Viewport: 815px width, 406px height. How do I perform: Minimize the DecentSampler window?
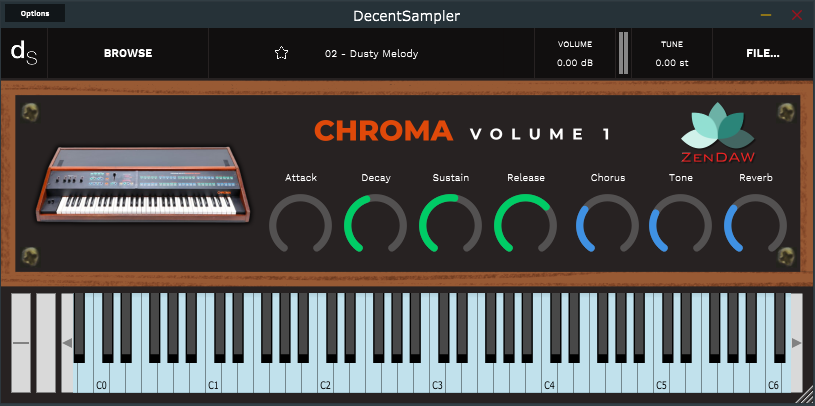766,15
